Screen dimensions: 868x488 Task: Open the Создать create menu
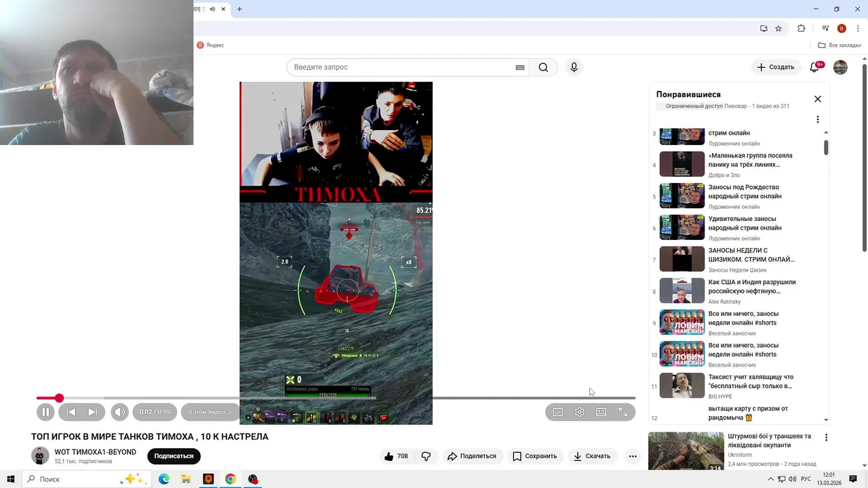pyautogui.click(x=775, y=67)
